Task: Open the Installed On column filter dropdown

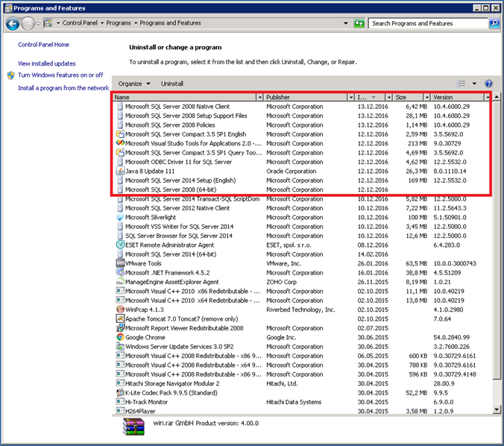Action: pyautogui.click(x=389, y=97)
